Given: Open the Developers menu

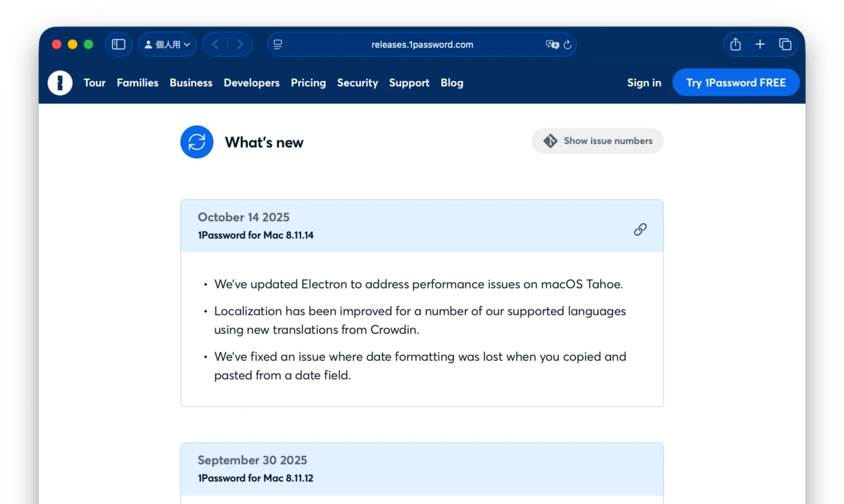Looking at the screenshot, I should pos(251,82).
